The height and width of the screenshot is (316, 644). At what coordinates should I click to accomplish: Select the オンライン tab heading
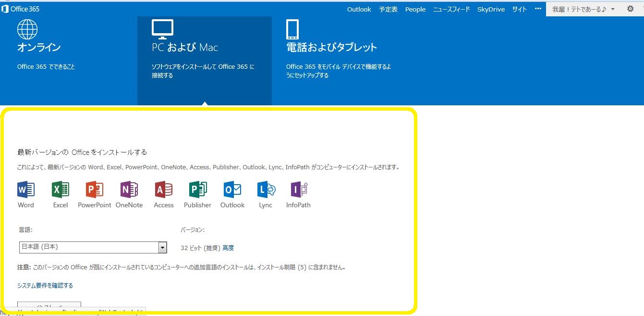[39, 47]
